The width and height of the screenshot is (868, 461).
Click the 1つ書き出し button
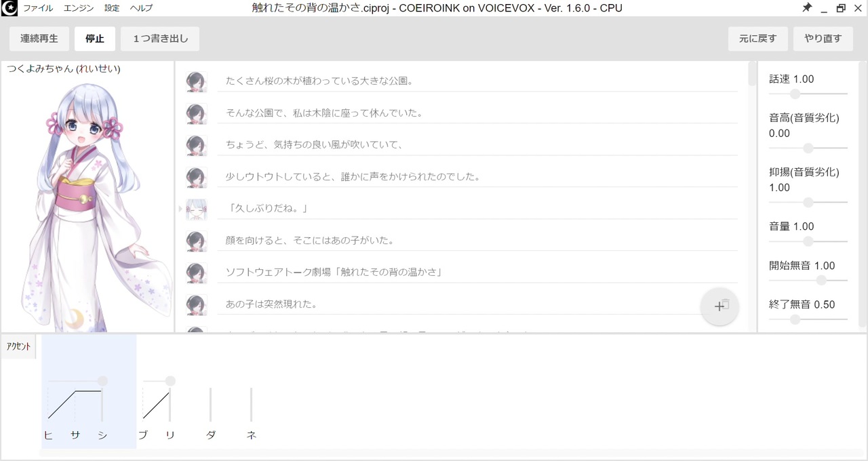coord(160,39)
